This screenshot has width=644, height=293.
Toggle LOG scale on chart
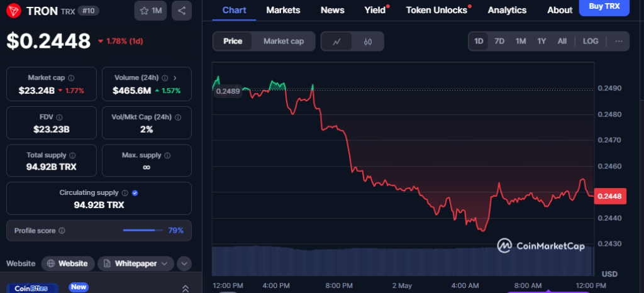tap(591, 41)
